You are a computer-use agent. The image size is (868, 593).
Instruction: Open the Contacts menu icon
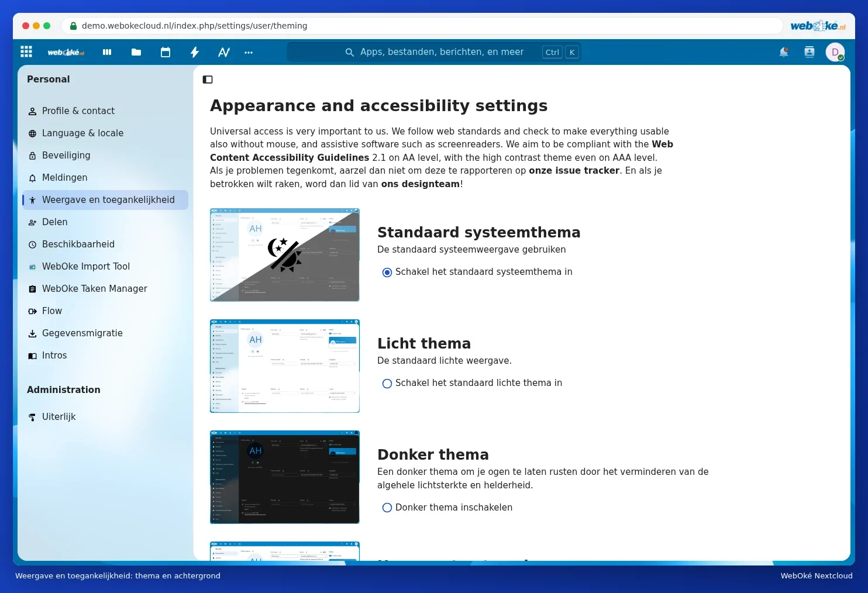810,52
